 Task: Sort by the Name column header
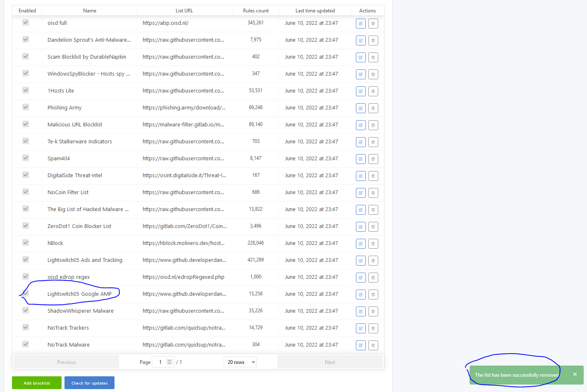click(x=90, y=11)
